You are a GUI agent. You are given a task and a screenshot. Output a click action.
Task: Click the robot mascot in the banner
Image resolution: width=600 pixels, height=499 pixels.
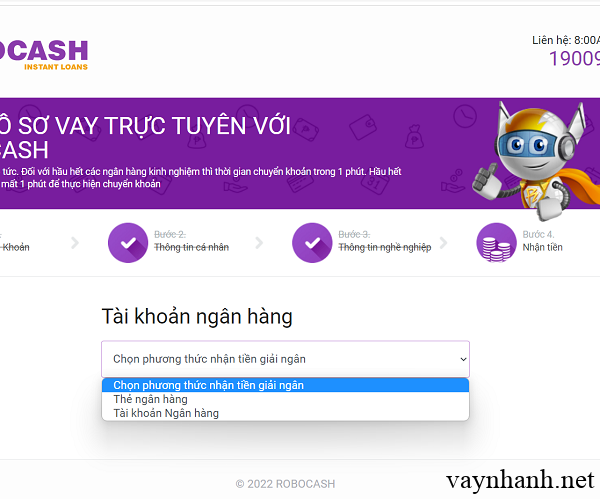point(536,160)
